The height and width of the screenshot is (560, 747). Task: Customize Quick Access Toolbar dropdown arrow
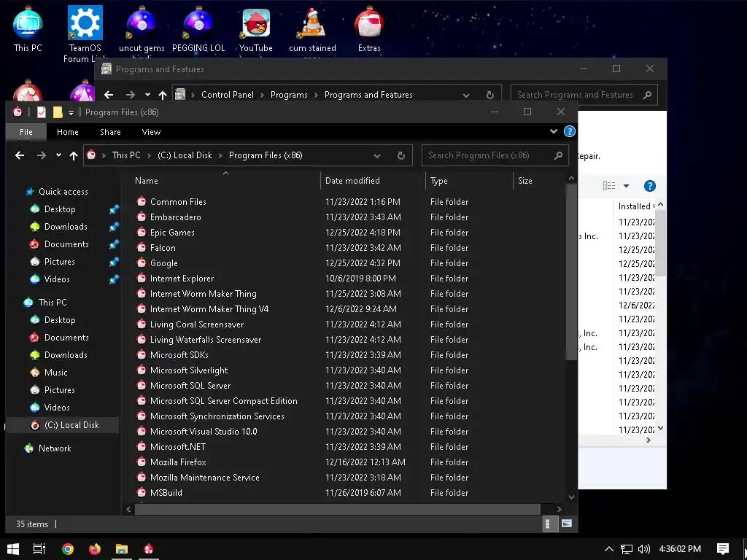pos(71,112)
